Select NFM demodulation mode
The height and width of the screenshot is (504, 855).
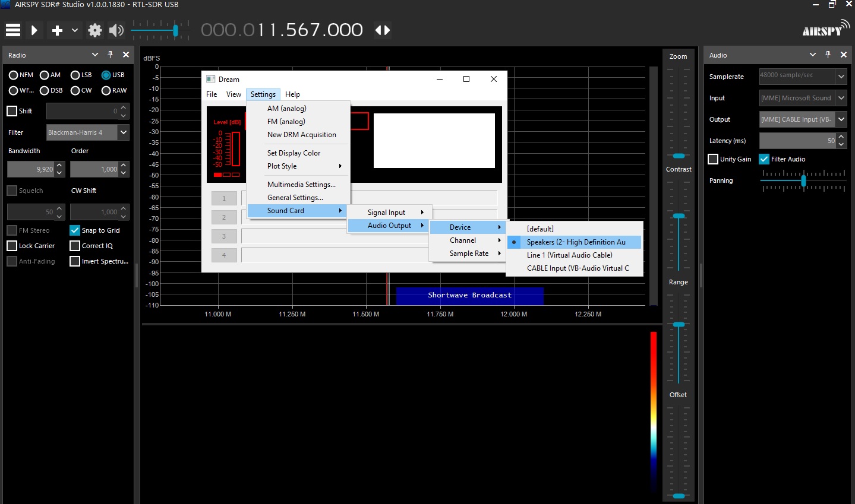21,75
